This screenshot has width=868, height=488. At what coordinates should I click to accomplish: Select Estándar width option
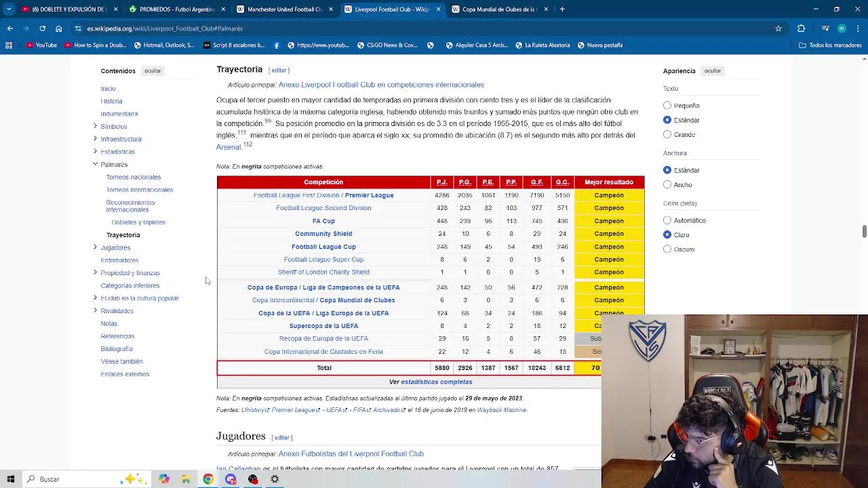click(667, 170)
